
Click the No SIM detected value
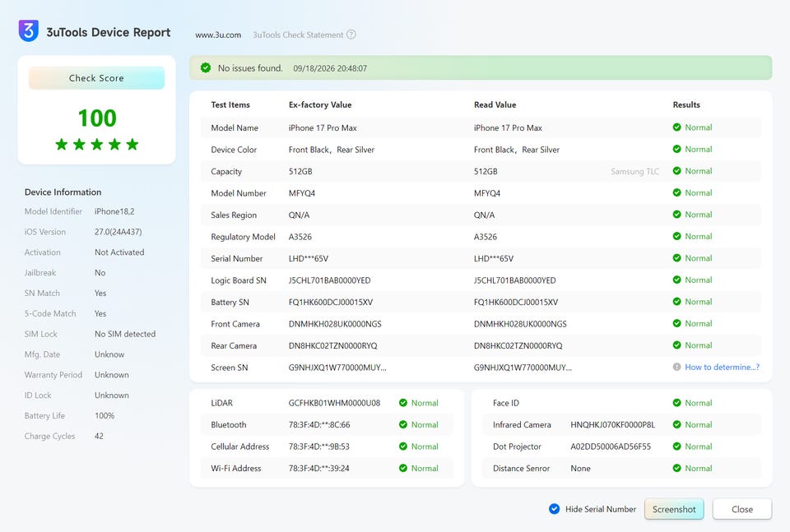[x=125, y=334]
